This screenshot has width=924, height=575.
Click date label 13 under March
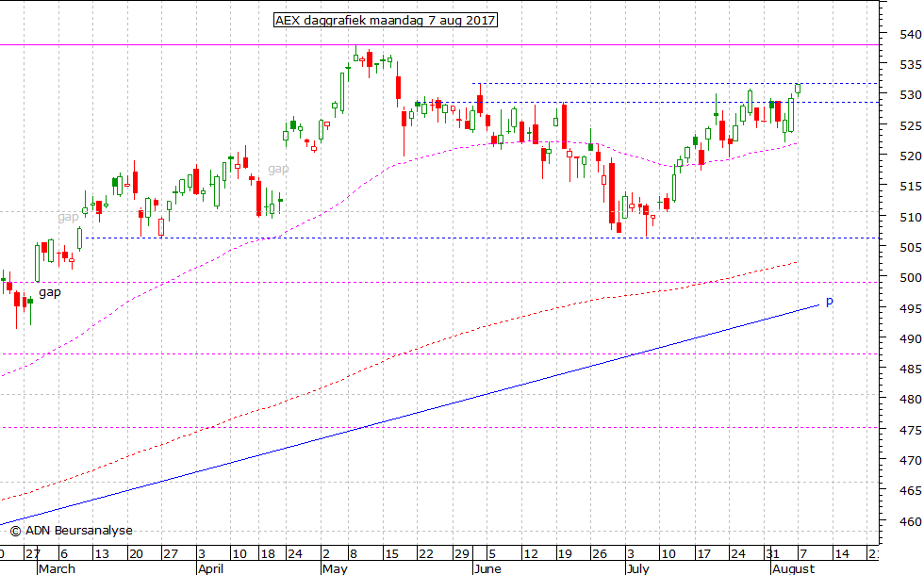point(102,554)
